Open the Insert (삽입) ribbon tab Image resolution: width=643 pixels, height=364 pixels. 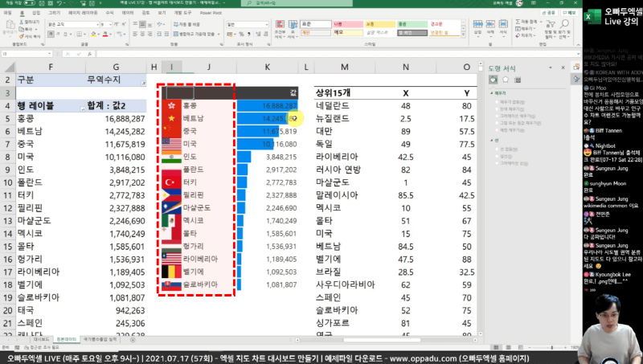[x=36, y=13]
